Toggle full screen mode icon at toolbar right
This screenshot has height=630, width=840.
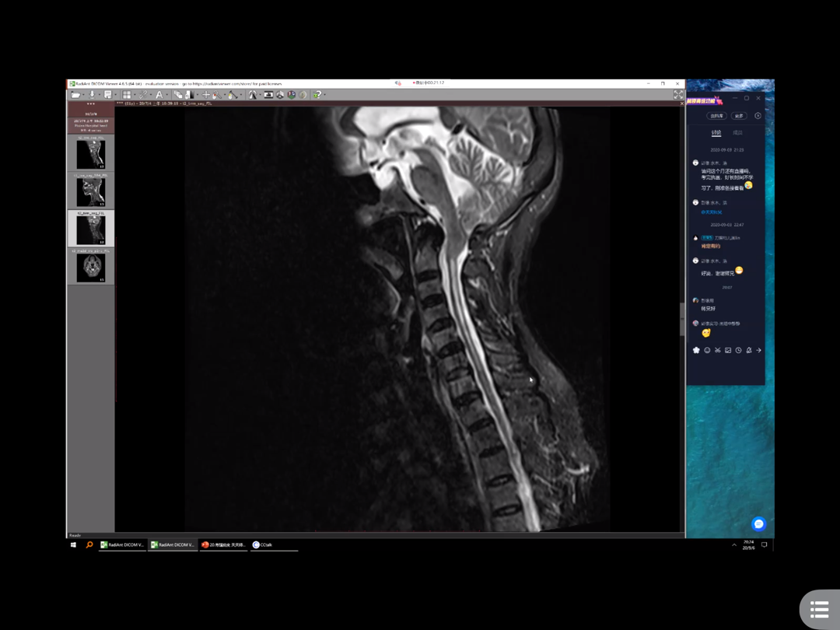(x=678, y=95)
